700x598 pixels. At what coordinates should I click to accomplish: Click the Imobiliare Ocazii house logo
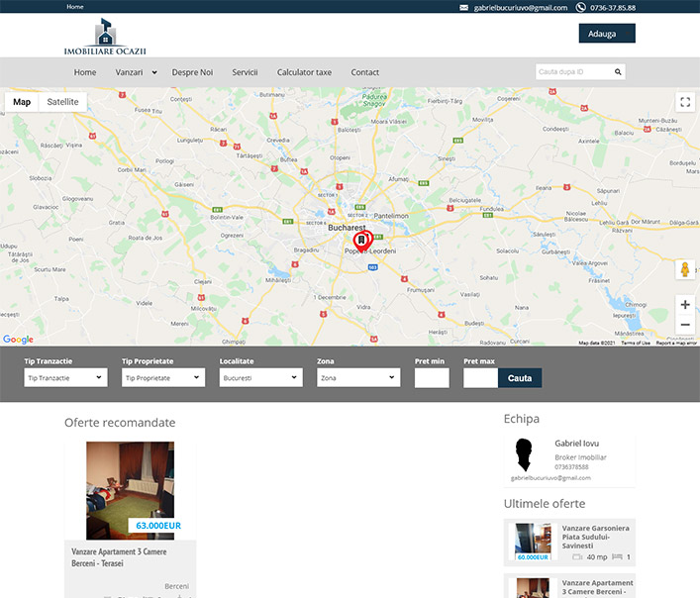[x=105, y=37]
